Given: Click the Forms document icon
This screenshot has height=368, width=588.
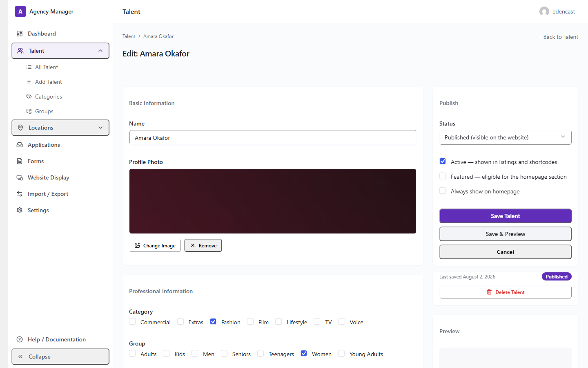Looking at the screenshot, I should [x=20, y=161].
